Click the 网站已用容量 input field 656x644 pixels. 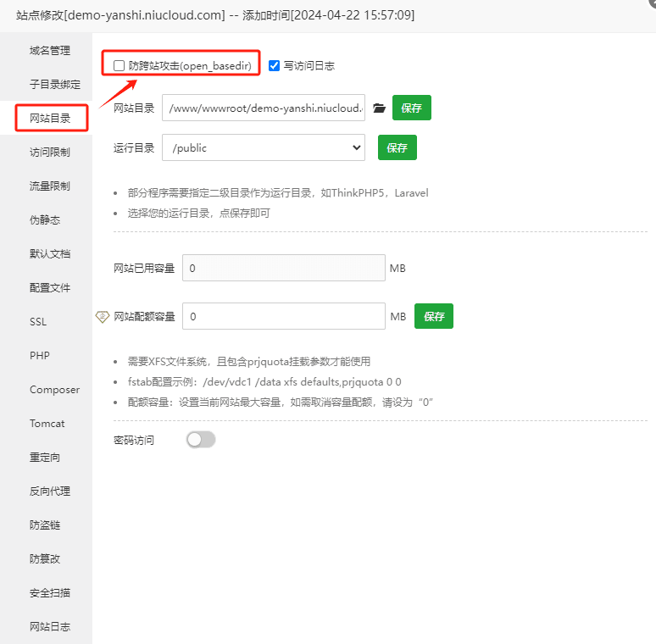283,268
